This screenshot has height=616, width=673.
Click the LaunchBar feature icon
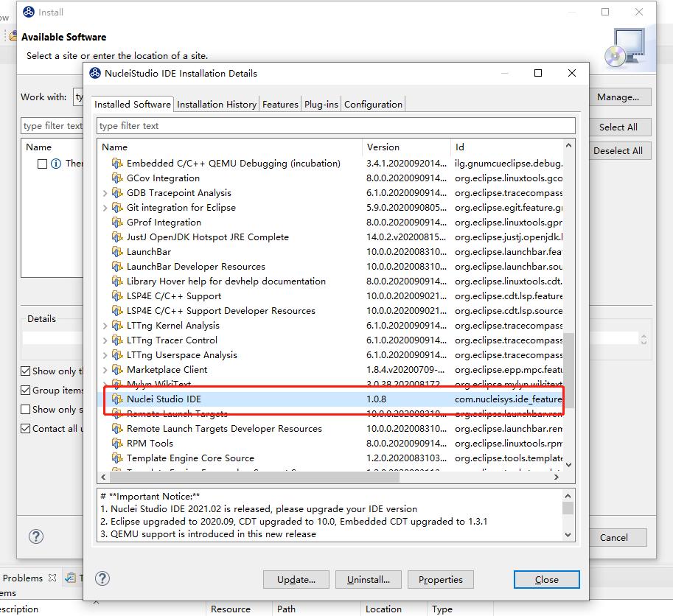coord(117,252)
